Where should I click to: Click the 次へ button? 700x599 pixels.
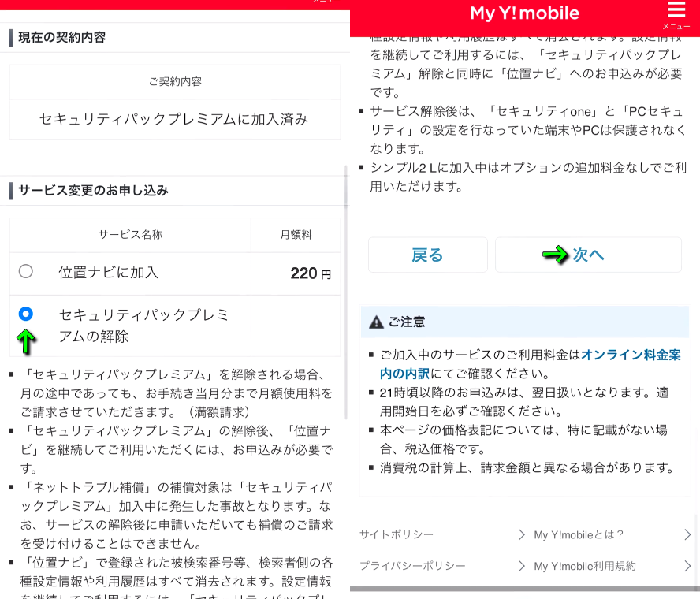(588, 255)
